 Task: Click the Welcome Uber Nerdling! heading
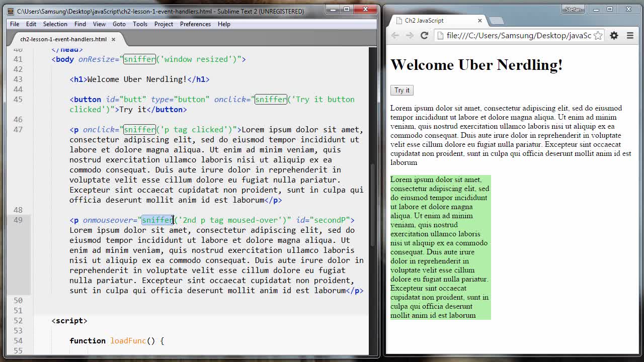click(476, 65)
